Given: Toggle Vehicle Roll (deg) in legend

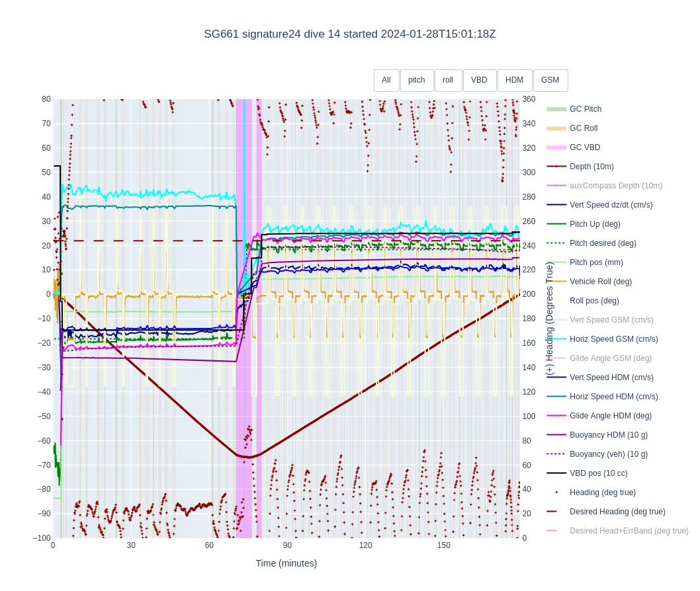Looking at the screenshot, I should [x=600, y=282].
